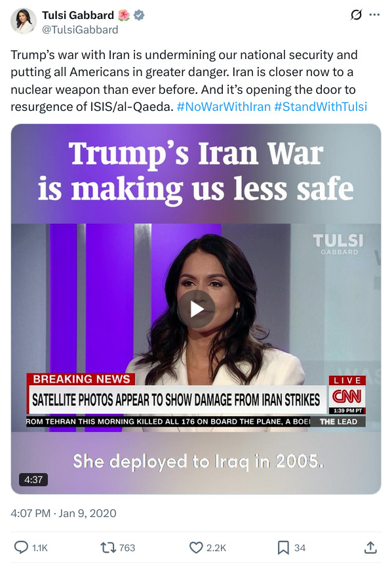
Task: Open the three-dot more options menu
Action: [x=374, y=15]
